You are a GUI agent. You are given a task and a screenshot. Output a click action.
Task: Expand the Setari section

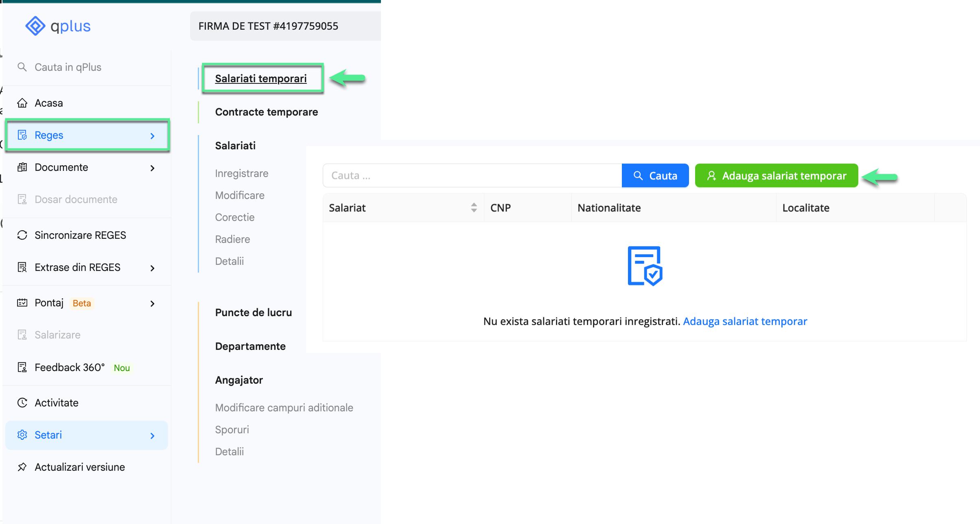(x=153, y=435)
